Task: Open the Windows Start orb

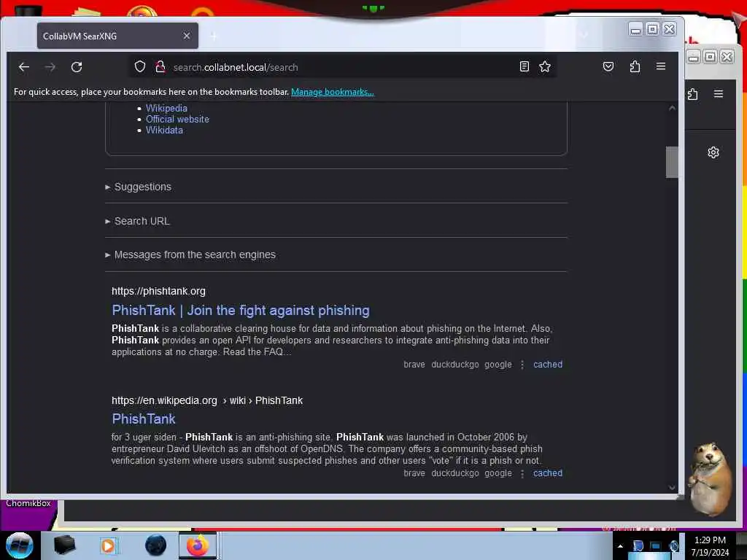Action: click(19, 545)
